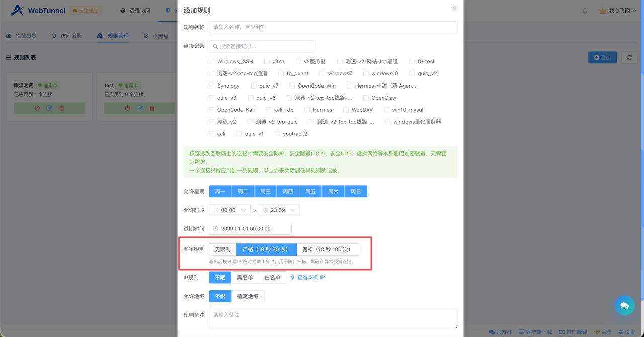Choose 黑名单 for IP规则
This screenshot has height=337, width=644.
coord(245,278)
